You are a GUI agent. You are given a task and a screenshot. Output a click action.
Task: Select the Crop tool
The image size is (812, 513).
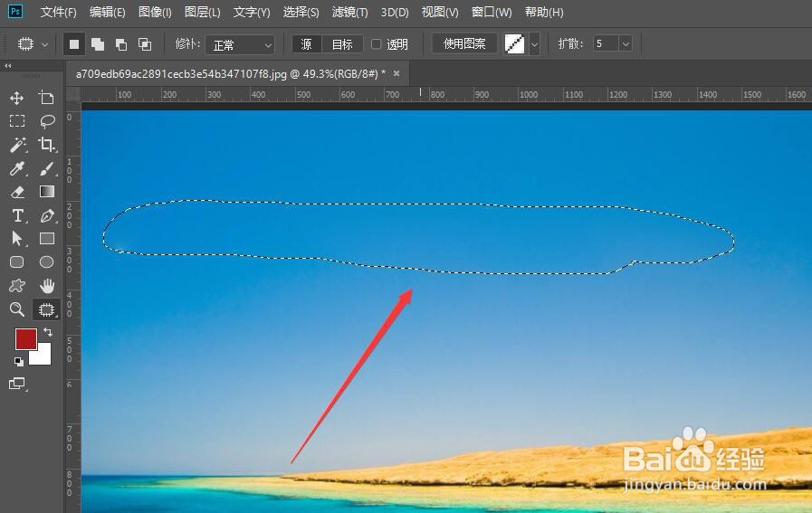click(46, 145)
